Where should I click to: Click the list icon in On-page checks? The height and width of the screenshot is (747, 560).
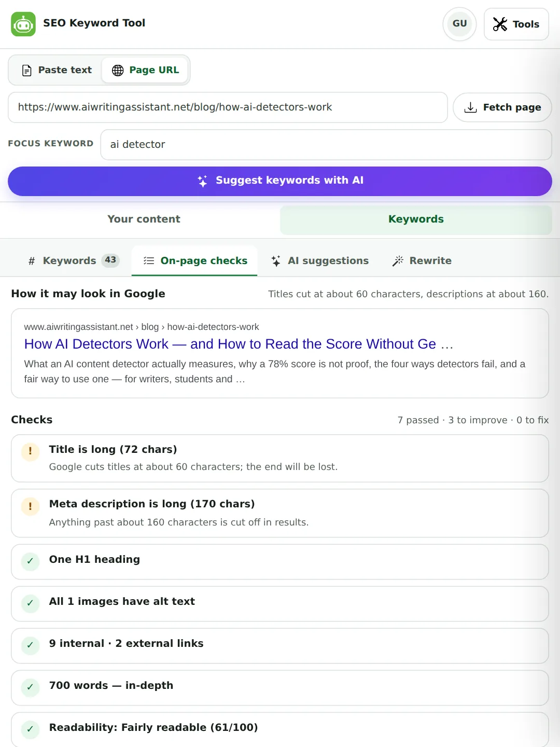(149, 261)
